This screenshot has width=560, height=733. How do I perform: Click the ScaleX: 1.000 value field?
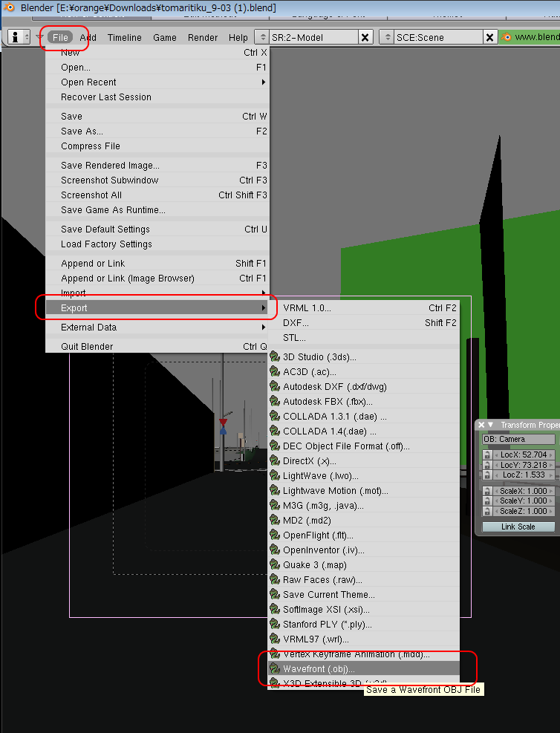coord(524,492)
